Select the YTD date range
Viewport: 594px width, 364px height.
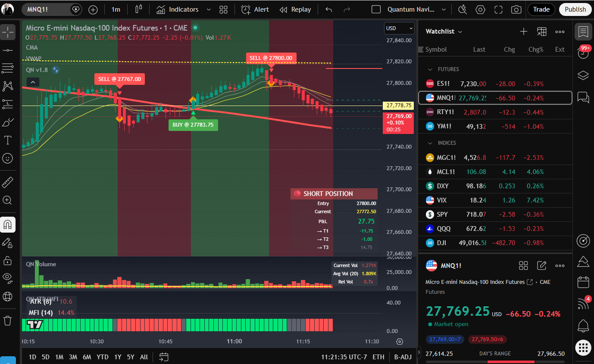[103, 357]
